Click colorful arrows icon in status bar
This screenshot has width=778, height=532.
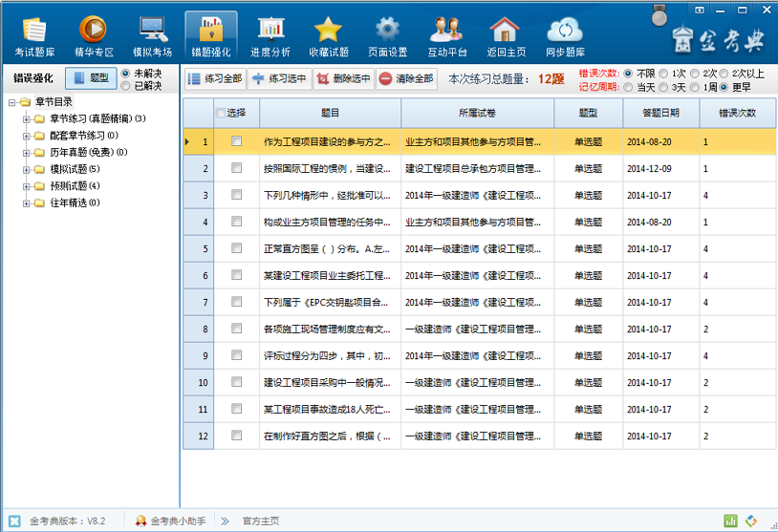(751, 521)
